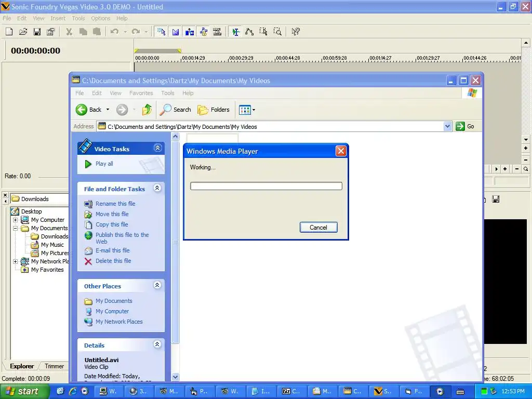Create a new project in Vegas toolbar
Image resolution: width=532 pixels, height=399 pixels.
click(x=9, y=32)
